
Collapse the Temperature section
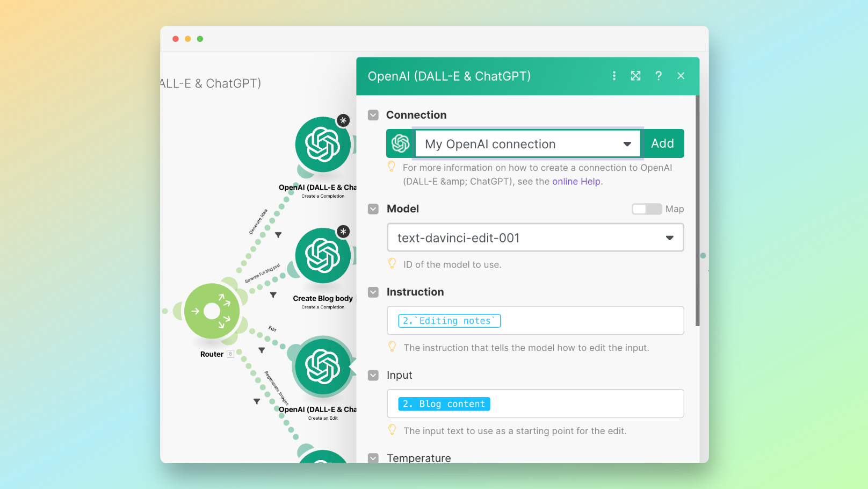tap(373, 458)
